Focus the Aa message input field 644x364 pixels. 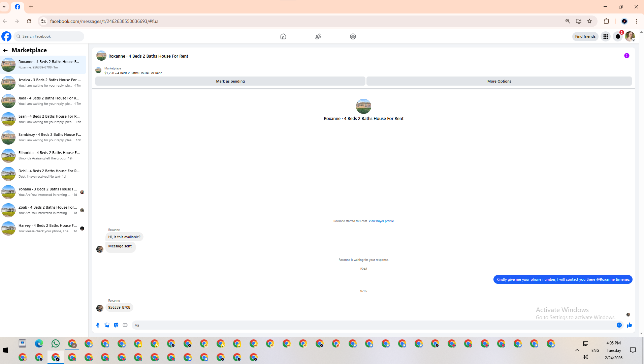pyautogui.click(x=372, y=325)
